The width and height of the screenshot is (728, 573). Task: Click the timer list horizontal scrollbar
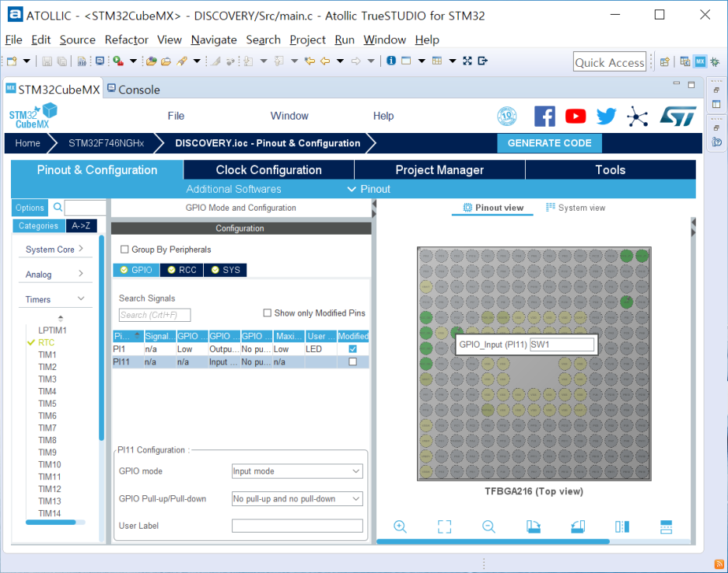(51, 522)
